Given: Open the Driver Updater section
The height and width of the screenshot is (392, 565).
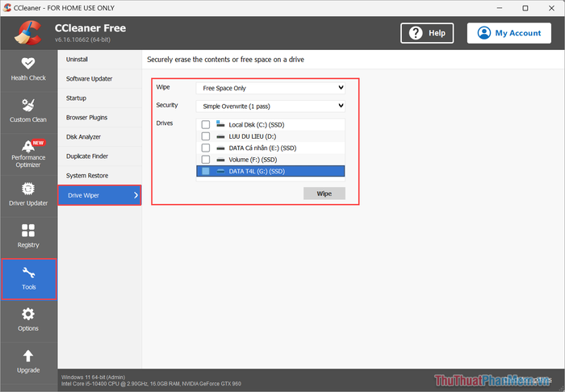Looking at the screenshot, I should tap(28, 195).
